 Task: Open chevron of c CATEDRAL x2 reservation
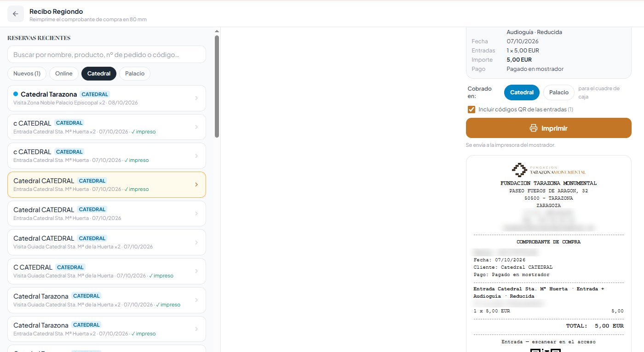tap(196, 127)
